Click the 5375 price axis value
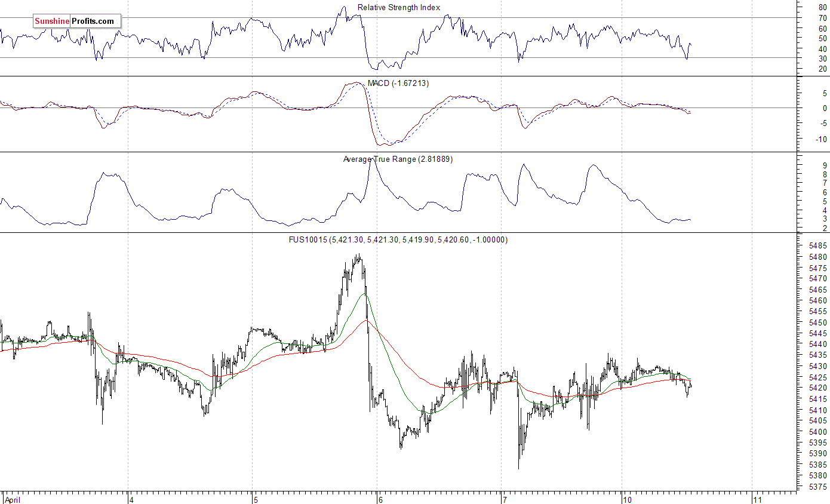The height and width of the screenshot is (504, 830). (x=817, y=487)
